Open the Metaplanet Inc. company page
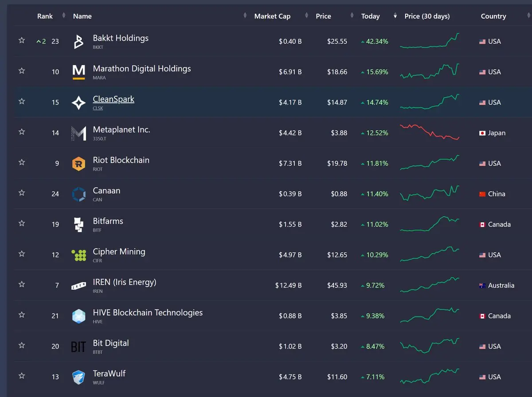The image size is (532, 397). click(121, 130)
